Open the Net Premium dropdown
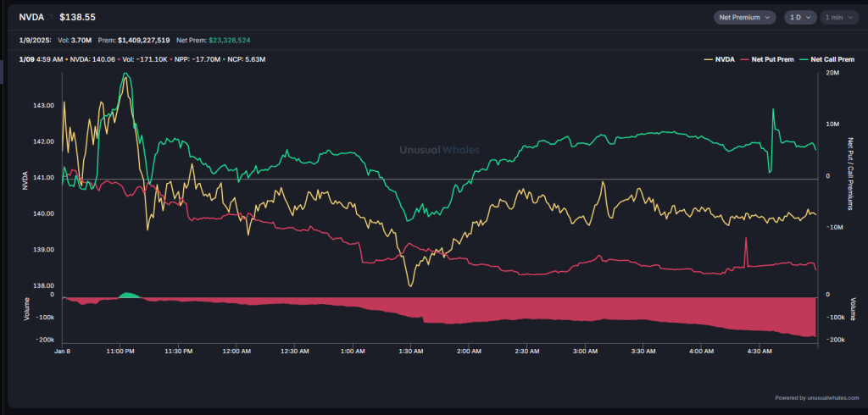The height and width of the screenshot is (415, 868). point(745,17)
